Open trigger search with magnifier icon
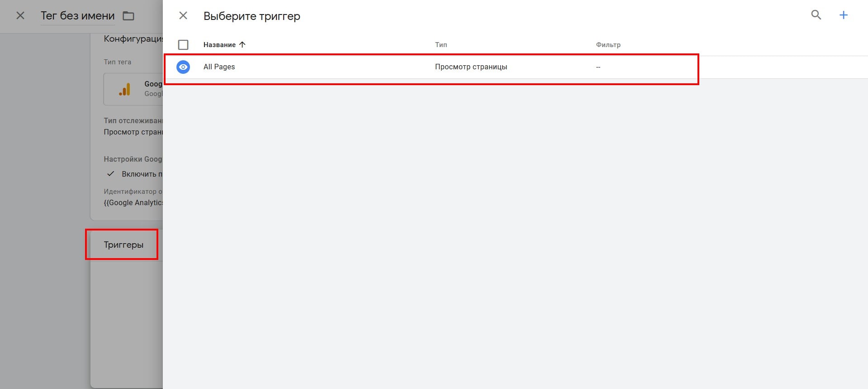Screen dimensions: 868x389 click(x=816, y=15)
